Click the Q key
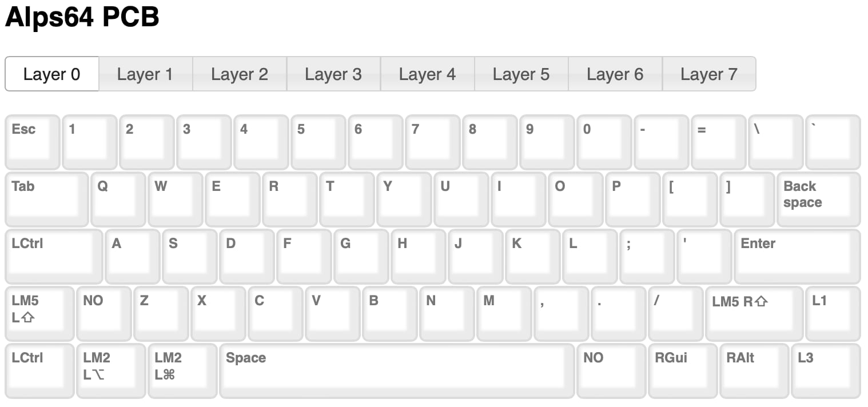Image resolution: width=868 pixels, height=407 pixels. pyautogui.click(x=118, y=199)
